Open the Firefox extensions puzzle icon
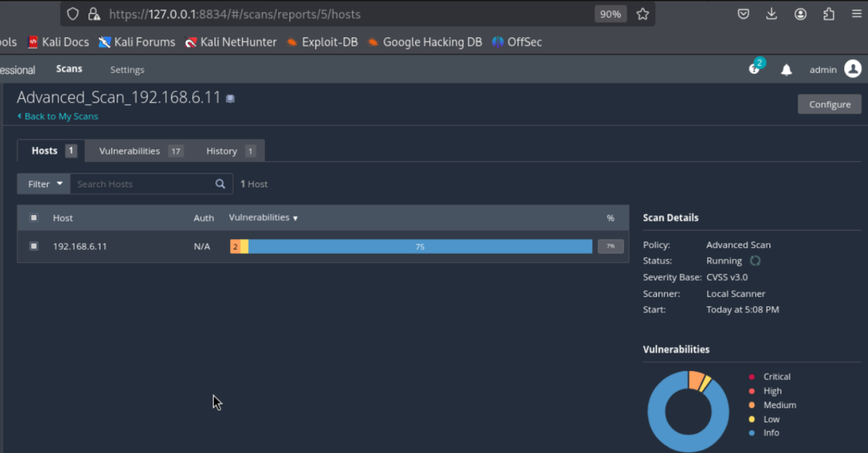Image resolution: width=868 pixels, height=453 pixels. [829, 14]
